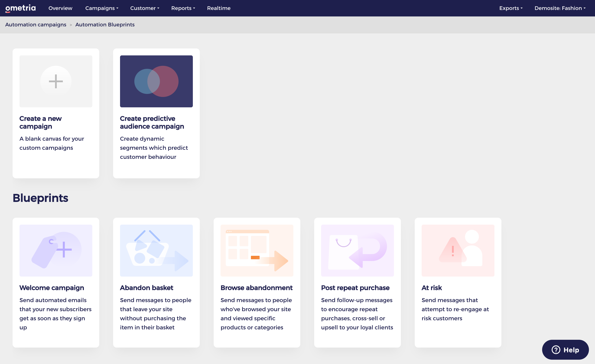Navigate to Automation campaigns breadcrumb

click(x=36, y=25)
